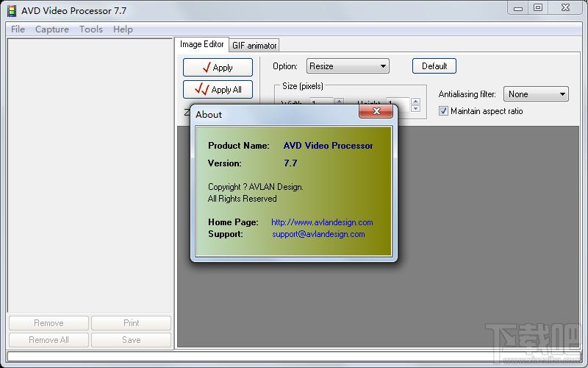Open the avlandesign.com home page link

[x=322, y=222]
